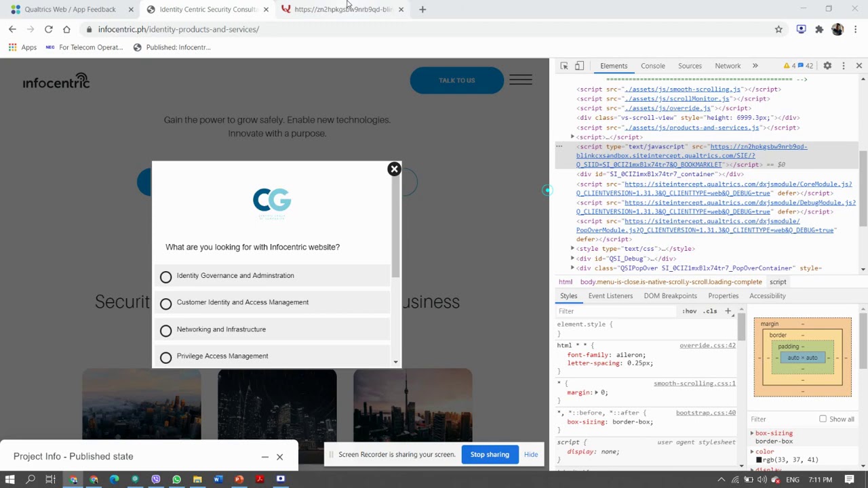Bookmark this page with the star icon

pyautogui.click(x=778, y=29)
